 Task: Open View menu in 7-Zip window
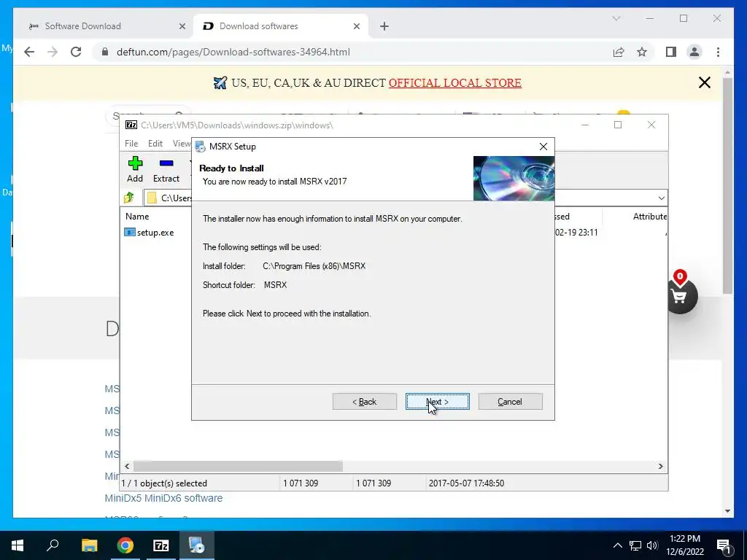(x=182, y=144)
